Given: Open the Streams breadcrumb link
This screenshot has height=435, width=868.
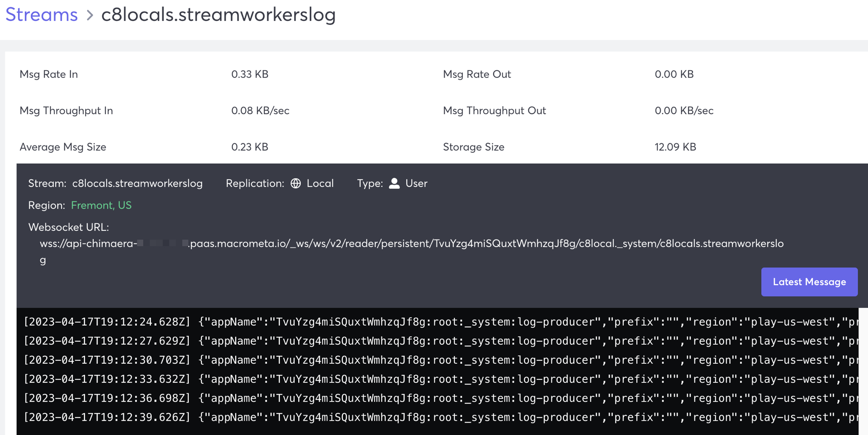Looking at the screenshot, I should (x=41, y=14).
